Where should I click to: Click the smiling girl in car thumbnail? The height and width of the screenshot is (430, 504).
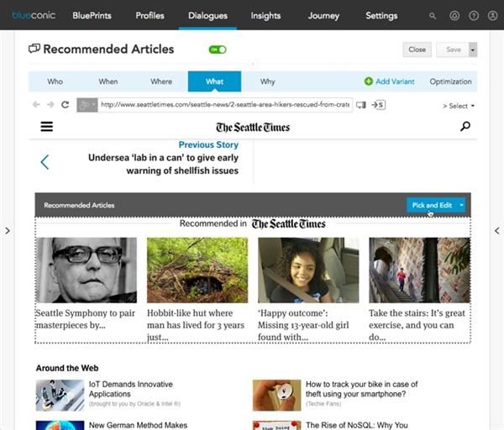tap(308, 270)
